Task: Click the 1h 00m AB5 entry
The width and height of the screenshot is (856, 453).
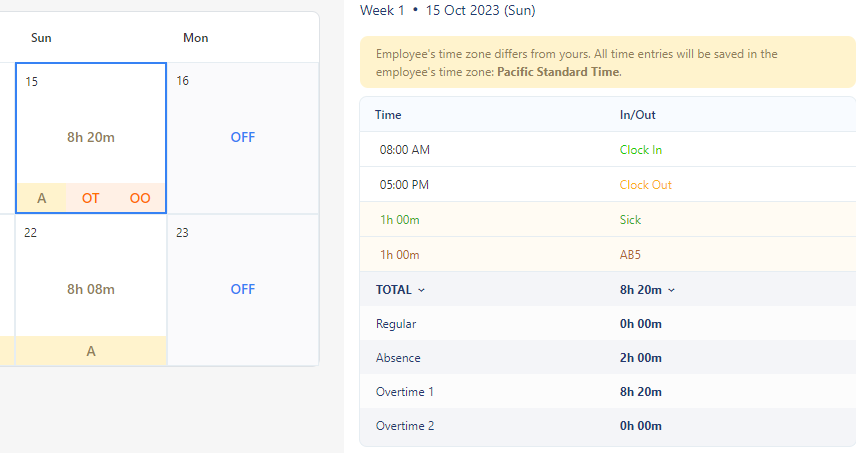Action: [607, 255]
